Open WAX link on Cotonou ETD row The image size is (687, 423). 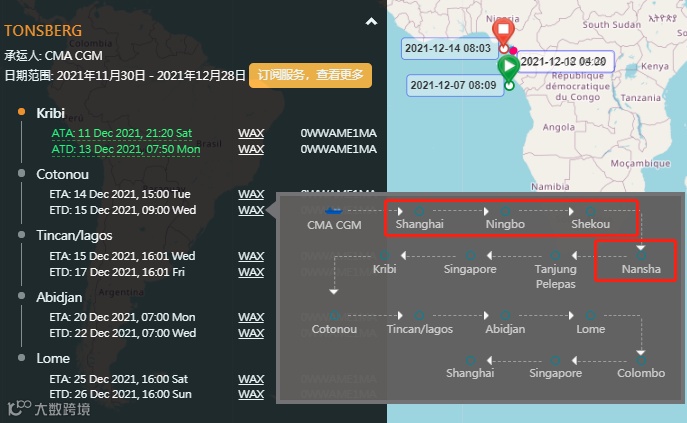[x=251, y=210]
